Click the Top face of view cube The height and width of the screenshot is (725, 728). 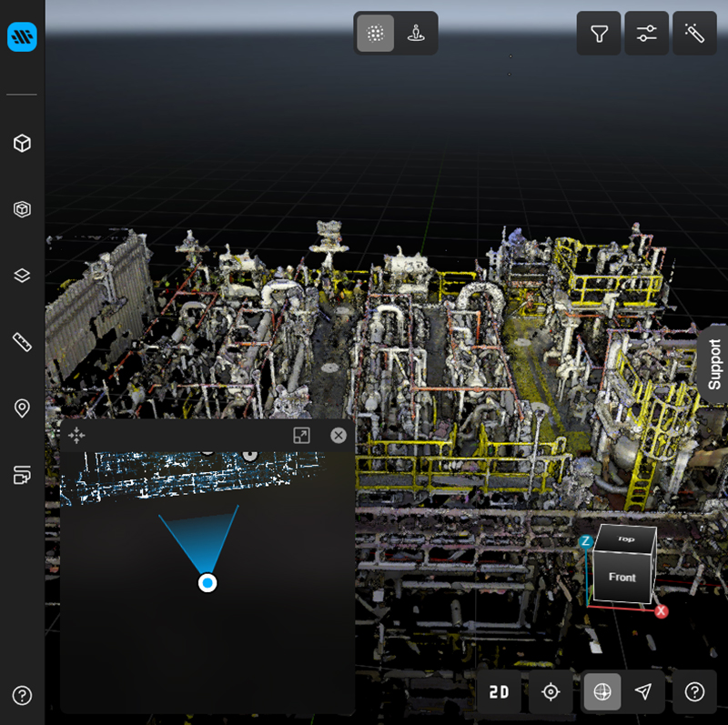626,539
